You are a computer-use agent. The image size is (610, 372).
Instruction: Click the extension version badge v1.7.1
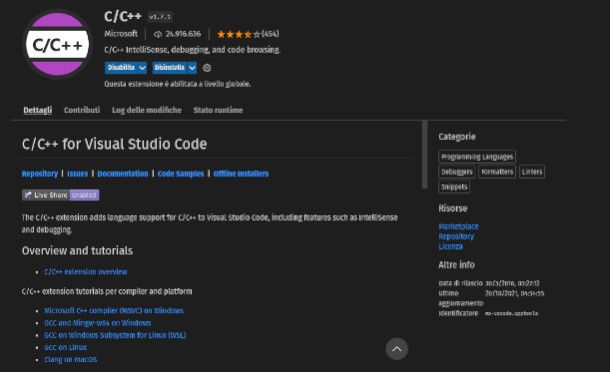click(x=160, y=17)
